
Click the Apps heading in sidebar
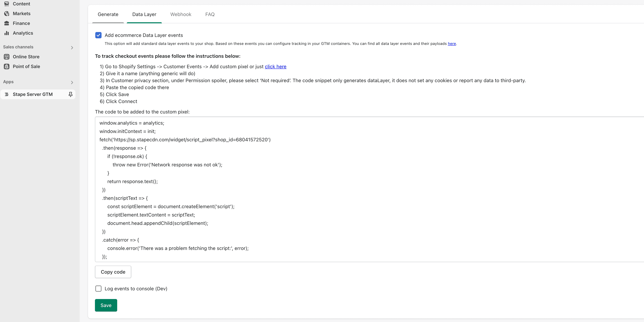[8, 82]
